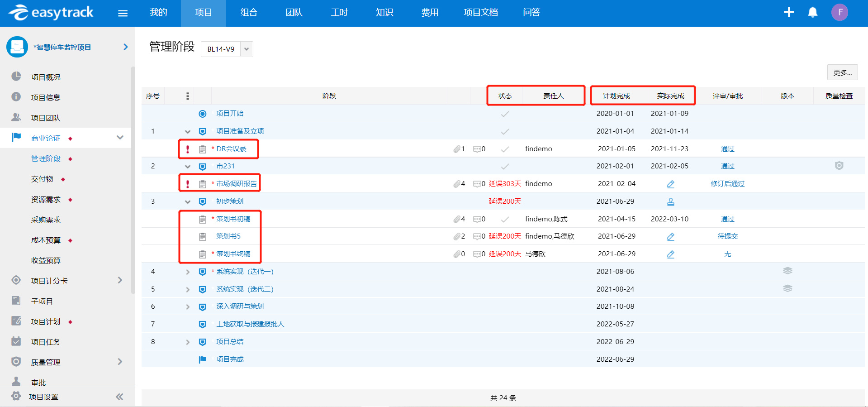This screenshot has height=407, width=868.
Task: Click the stamp icon in 初步策划 row
Action: click(671, 202)
